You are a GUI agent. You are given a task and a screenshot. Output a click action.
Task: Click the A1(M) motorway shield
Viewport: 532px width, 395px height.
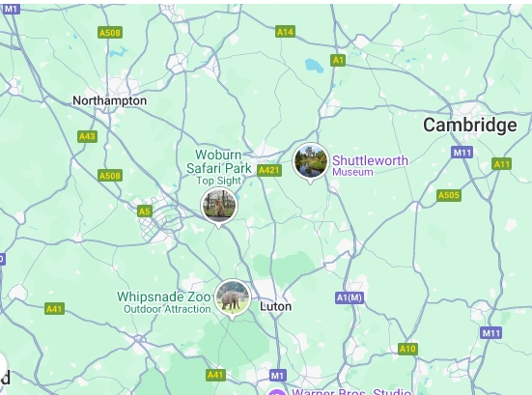(350, 298)
